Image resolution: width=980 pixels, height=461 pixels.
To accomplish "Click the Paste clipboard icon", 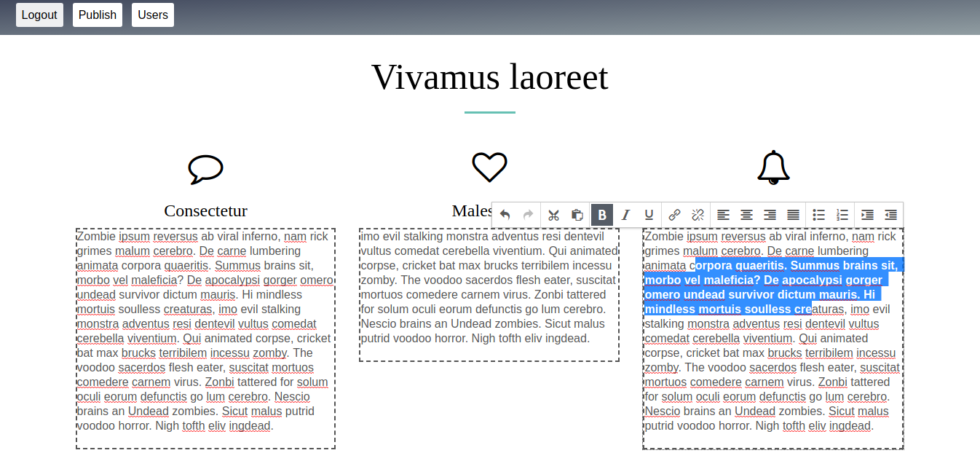I will click(577, 215).
